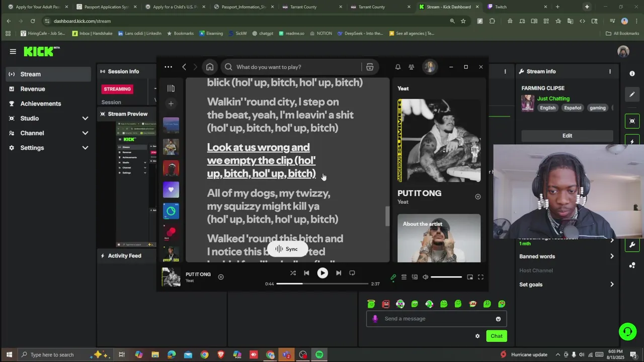Image resolution: width=644 pixels, height=362 pixels.
Task: Collapse Your Library in Spotify sidebar
Action: click(171, 88)
